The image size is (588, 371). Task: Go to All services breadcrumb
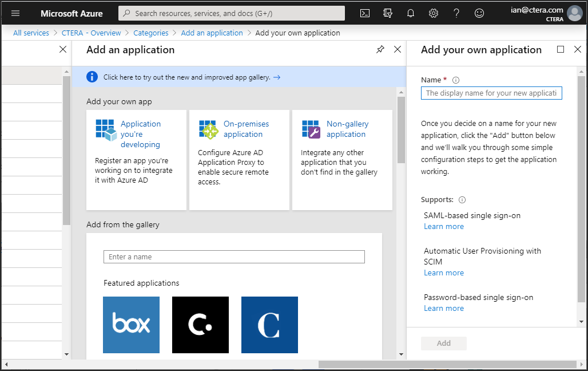(31, 33)
